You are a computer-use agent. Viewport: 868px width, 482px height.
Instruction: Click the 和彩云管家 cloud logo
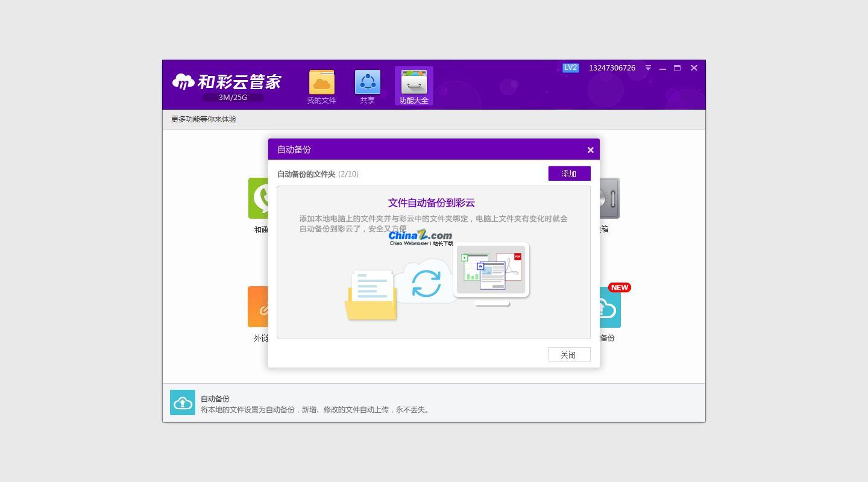pos(227,81)
